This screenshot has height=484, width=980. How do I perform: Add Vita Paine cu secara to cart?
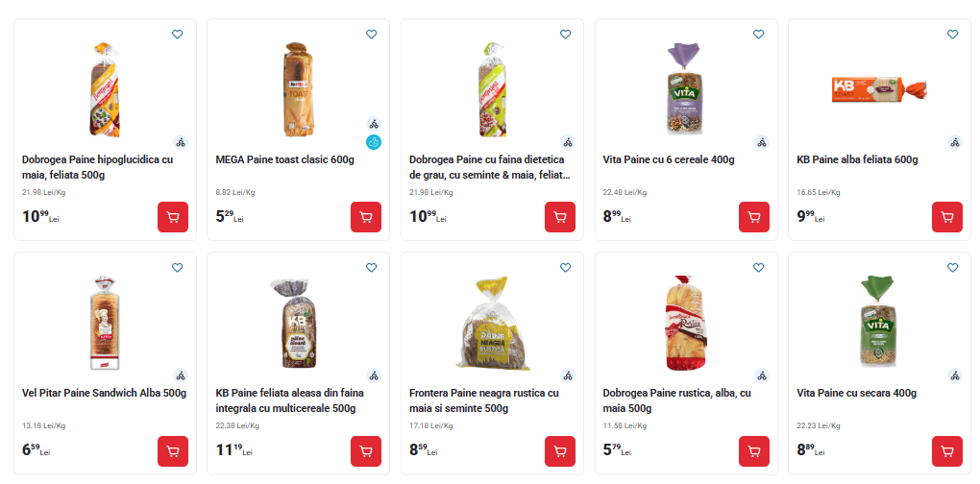947,451
